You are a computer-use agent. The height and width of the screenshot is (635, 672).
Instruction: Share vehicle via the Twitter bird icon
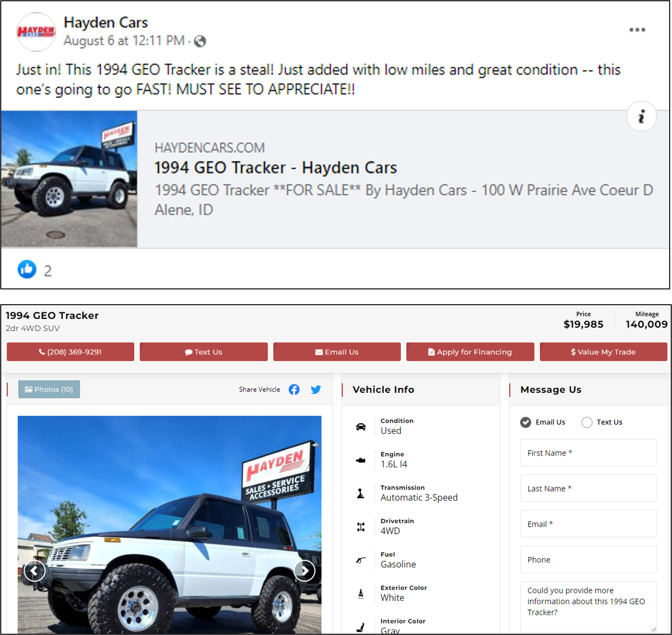pos(316,389)
